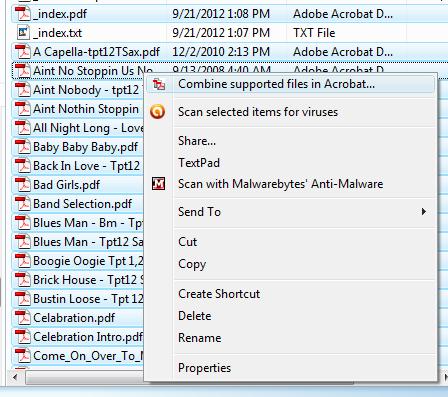Screen dimensions: 448x397
Task: Select the _index.pdf file name
Action: pyautogui.click(x=60, y=14)
